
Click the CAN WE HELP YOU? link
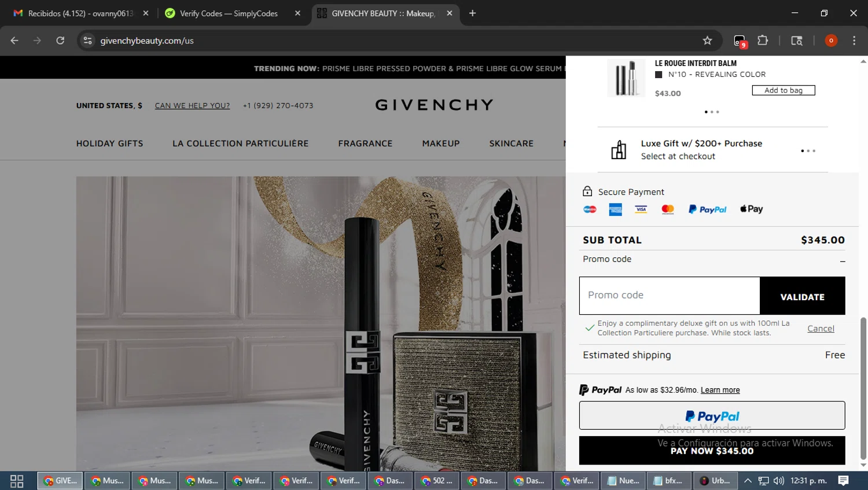(x=192, y=106)
